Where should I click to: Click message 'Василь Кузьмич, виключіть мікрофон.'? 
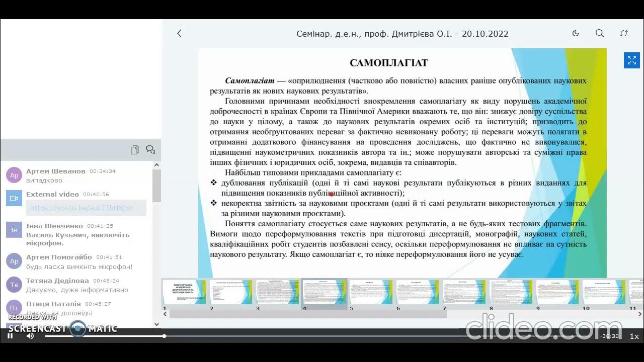[78, 239]
